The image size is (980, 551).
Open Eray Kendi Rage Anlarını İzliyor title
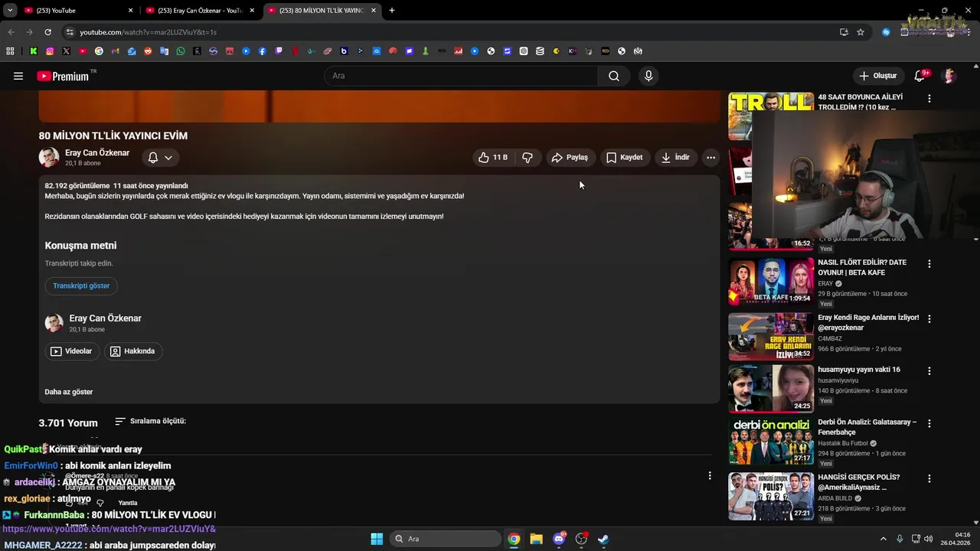(x=868, y=323)
